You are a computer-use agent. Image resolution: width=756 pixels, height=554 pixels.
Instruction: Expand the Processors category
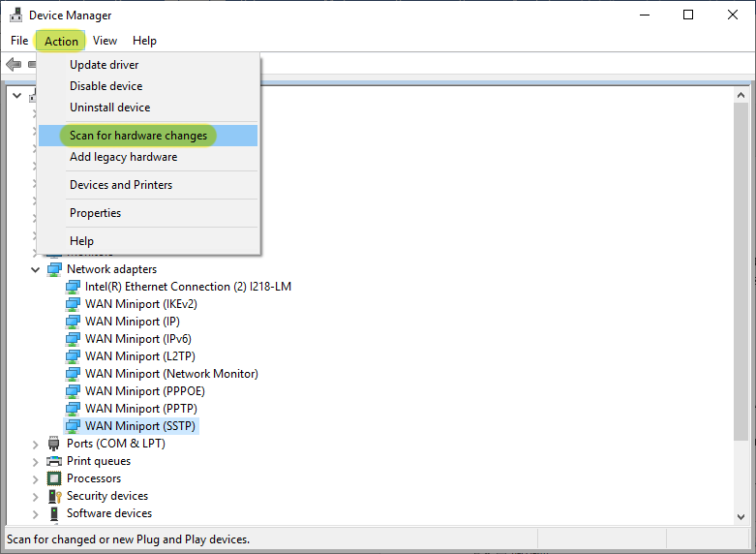35,478
